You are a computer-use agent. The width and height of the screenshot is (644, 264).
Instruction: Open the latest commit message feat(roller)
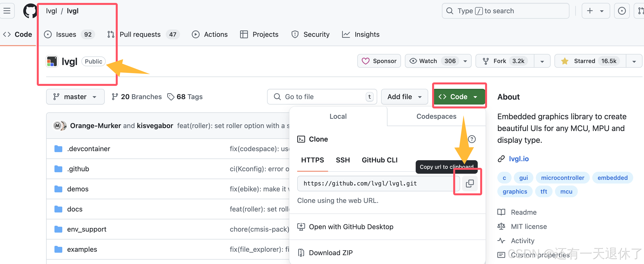click(233, 126)
